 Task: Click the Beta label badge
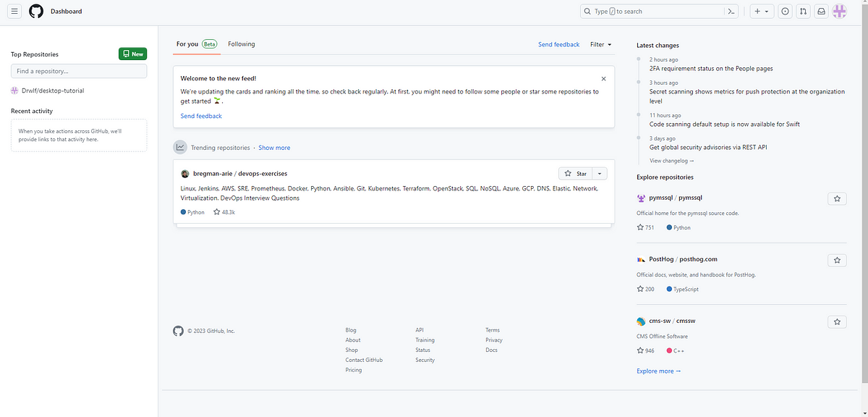210,44
